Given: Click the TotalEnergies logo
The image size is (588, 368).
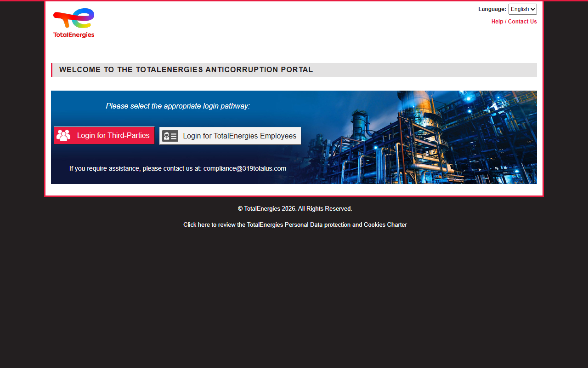Looking at the screenshot, I should click(x=74, y=23).
